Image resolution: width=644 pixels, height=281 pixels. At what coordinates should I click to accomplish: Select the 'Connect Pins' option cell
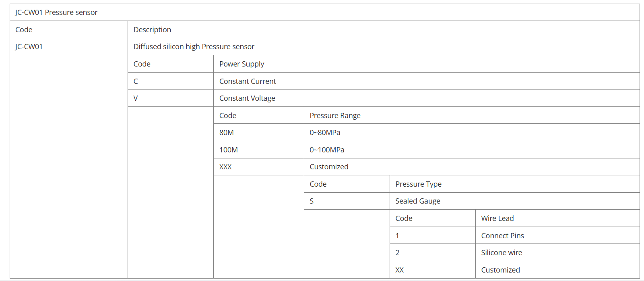[x=502, y=236]
